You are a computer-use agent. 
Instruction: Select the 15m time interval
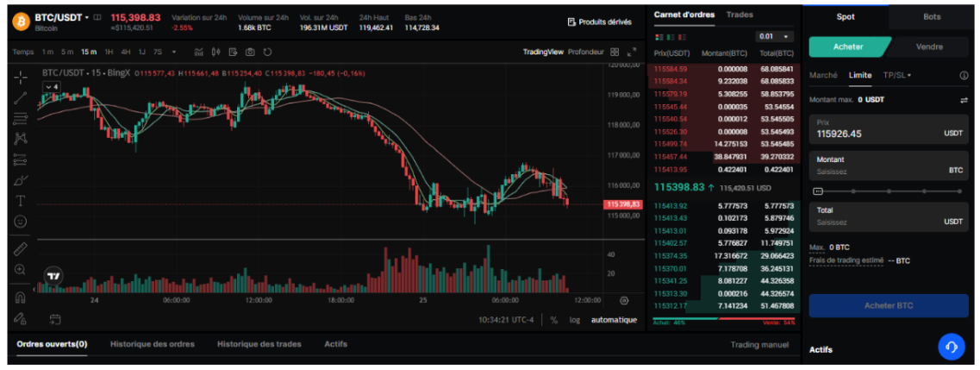pyautogui.click(x=89, y=52)
